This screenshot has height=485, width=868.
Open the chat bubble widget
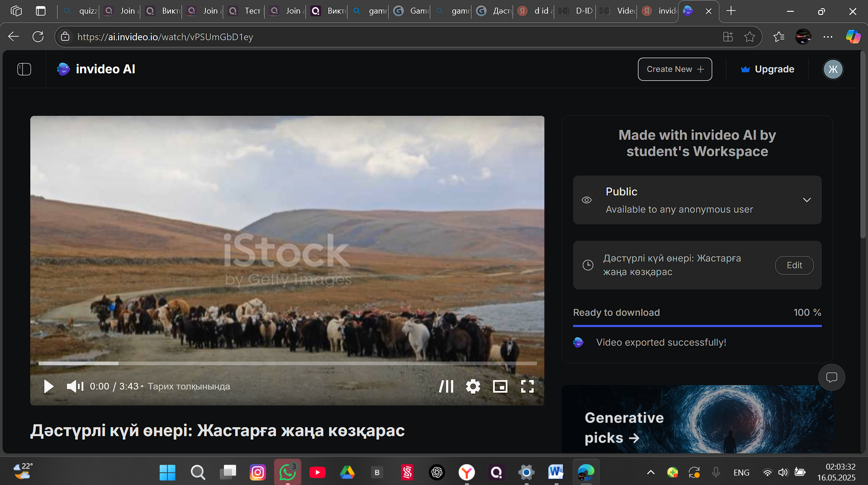pyautogui.click(x=832, y=377)
